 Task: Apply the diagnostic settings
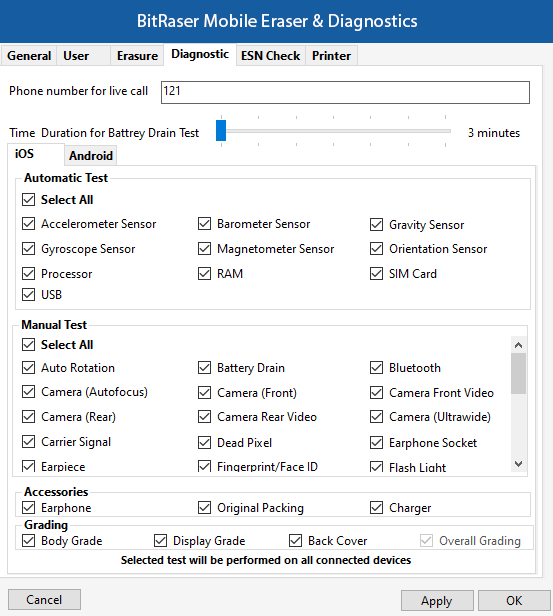437,601
